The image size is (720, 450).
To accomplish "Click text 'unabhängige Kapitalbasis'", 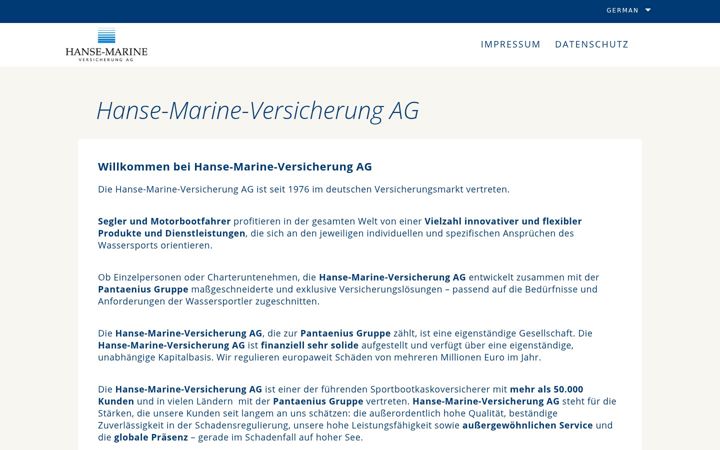I will (155, 357).
